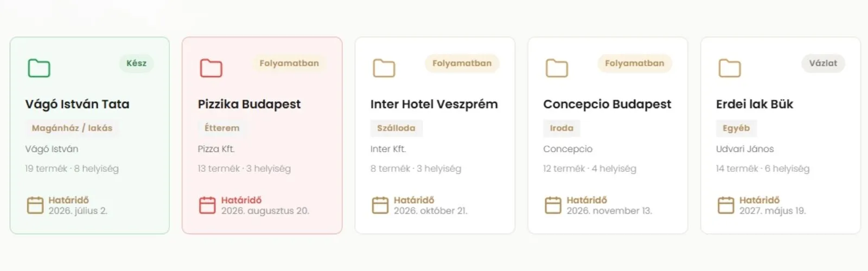Click the calendar icon beside 2026. október 21.

380,205
